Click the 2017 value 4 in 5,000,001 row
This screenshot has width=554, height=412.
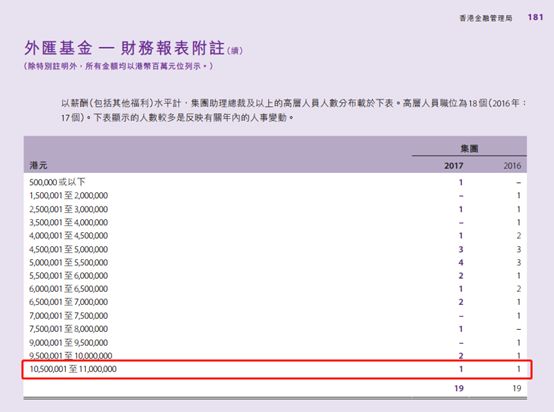[461, 263]
